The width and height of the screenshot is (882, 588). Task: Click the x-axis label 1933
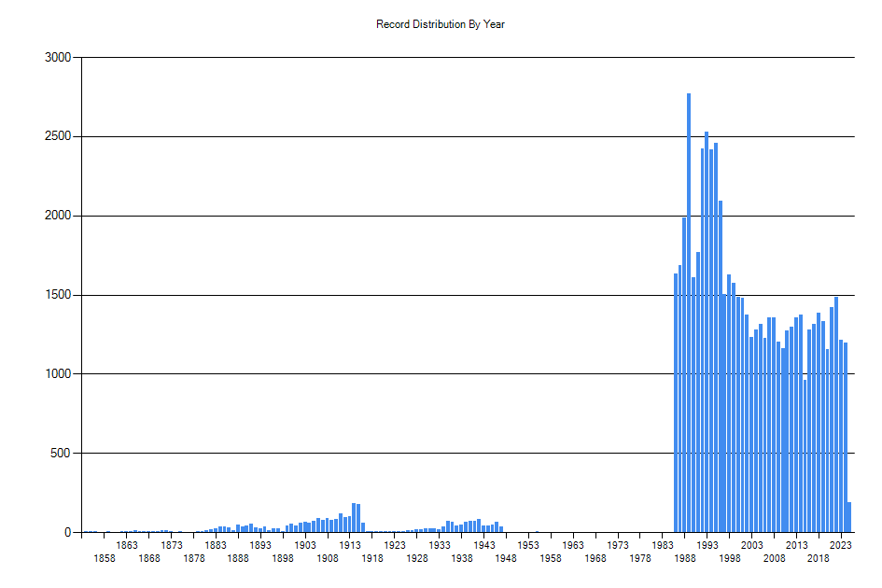click(440, 545)
